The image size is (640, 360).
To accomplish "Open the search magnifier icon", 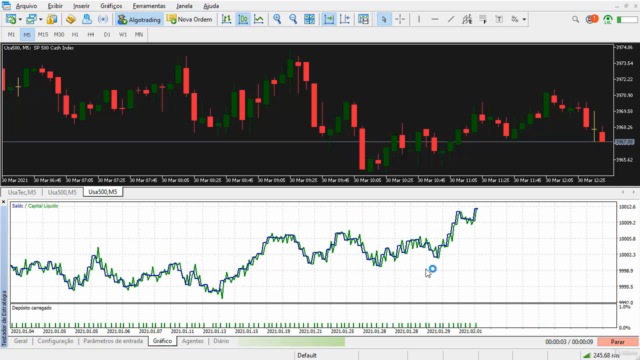I will (x=576, y=19).
